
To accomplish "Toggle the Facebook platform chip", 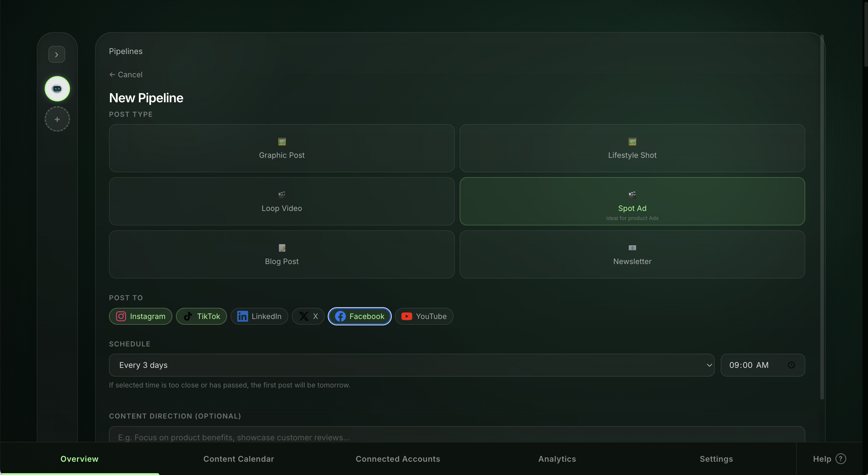I will coord(359,316).
